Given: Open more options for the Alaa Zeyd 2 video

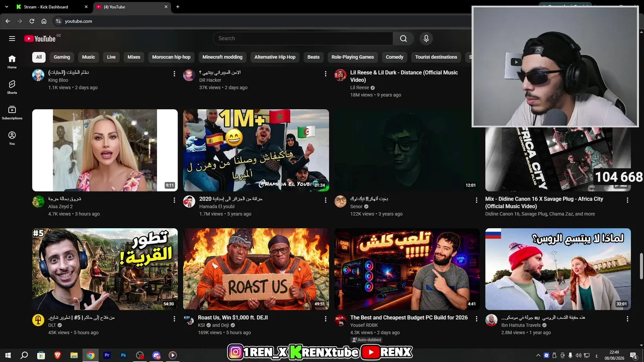Looking at the screenshot, I should click(175, 200).
